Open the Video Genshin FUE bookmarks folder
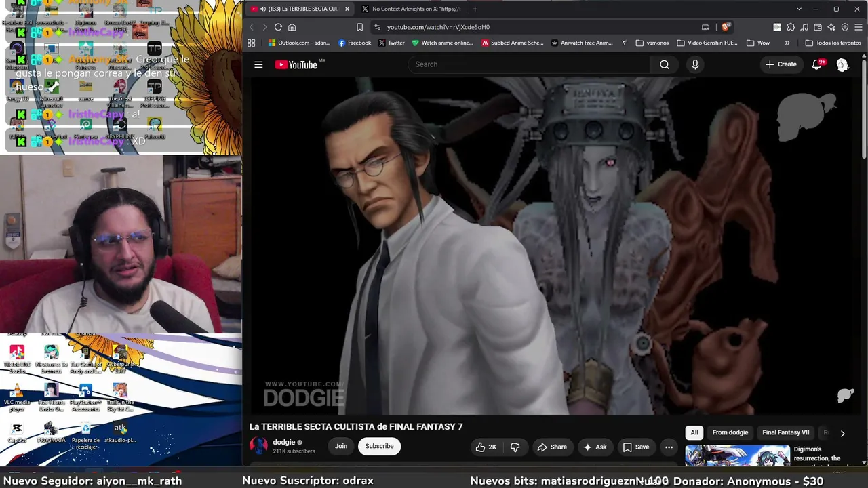This screenshot has height=488, width=868. (x=707, y=43)
